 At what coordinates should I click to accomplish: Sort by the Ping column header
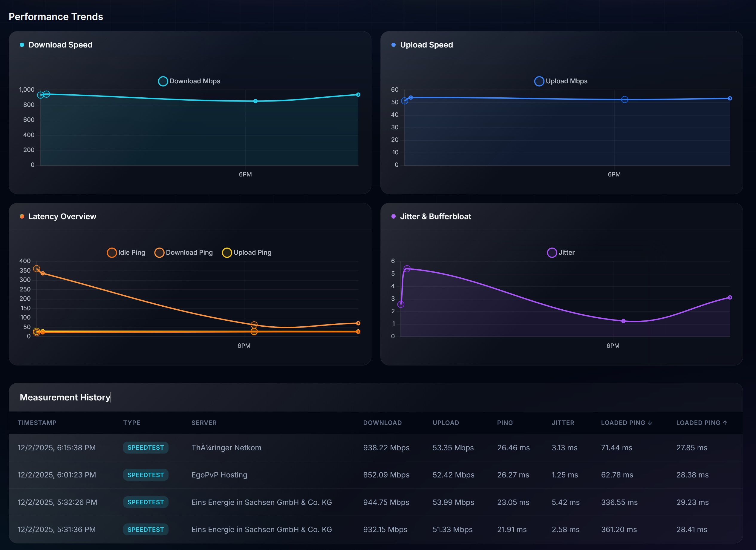(x=505, y=423)
